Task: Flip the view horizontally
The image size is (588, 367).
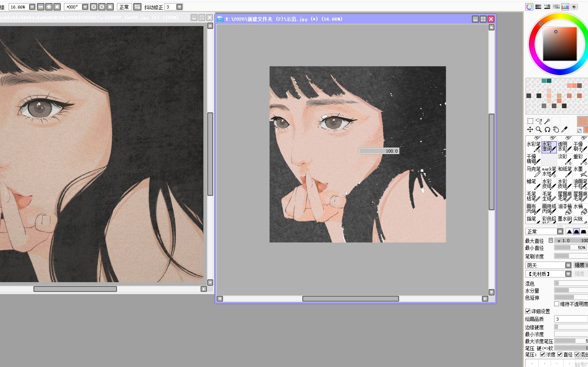Action: pyautogui.click(x=137, y=7)
